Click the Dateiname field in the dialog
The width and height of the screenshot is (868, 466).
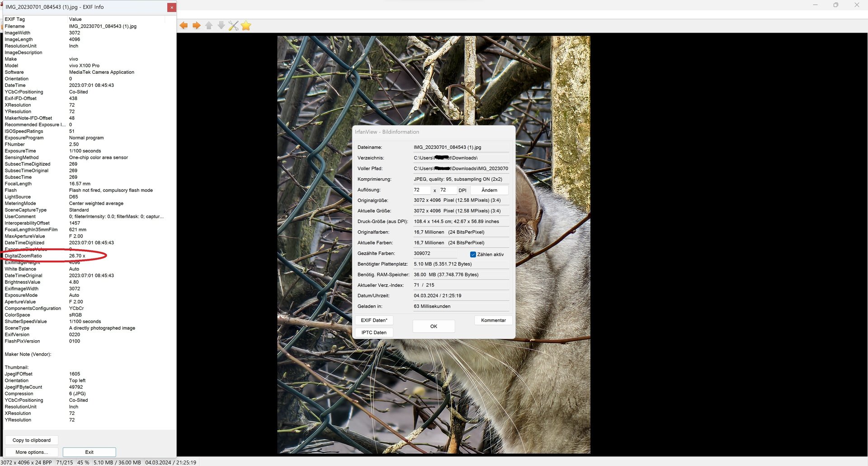point(460,147)
